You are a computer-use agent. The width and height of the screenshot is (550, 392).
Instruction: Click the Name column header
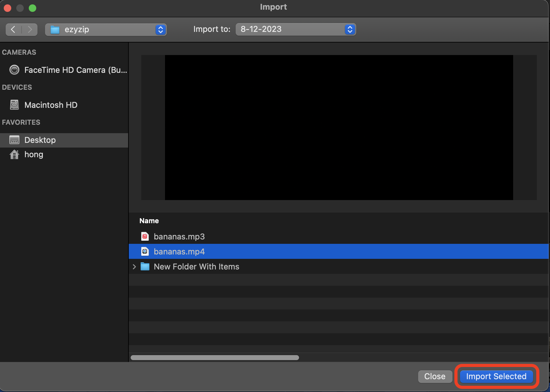tap(149, 220)
